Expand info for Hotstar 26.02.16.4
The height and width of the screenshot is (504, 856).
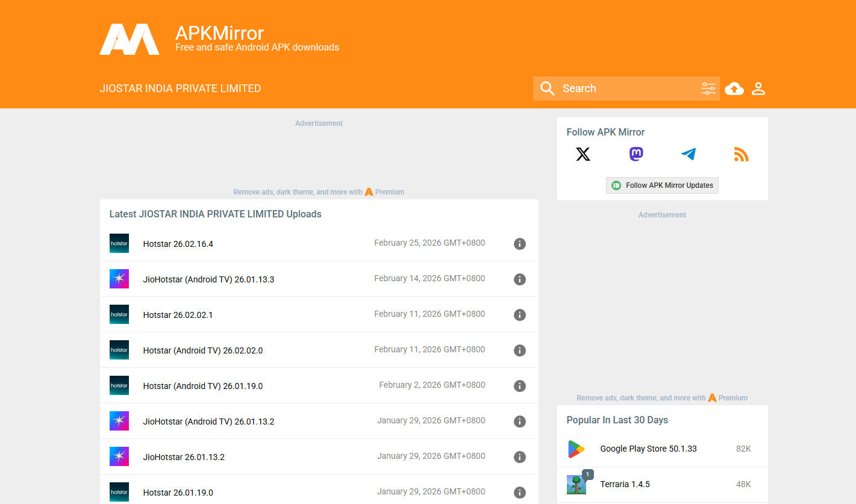click(x=520, y=244)
